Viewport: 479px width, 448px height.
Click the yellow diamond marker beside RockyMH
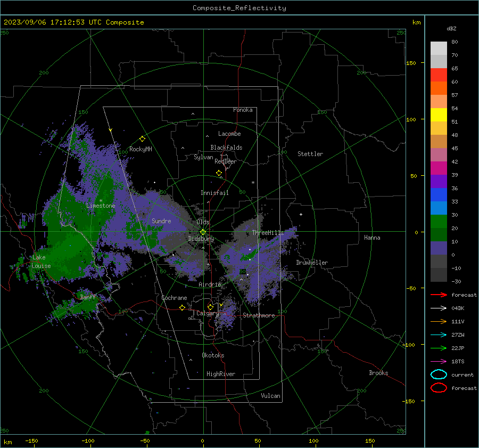(142, 139)
